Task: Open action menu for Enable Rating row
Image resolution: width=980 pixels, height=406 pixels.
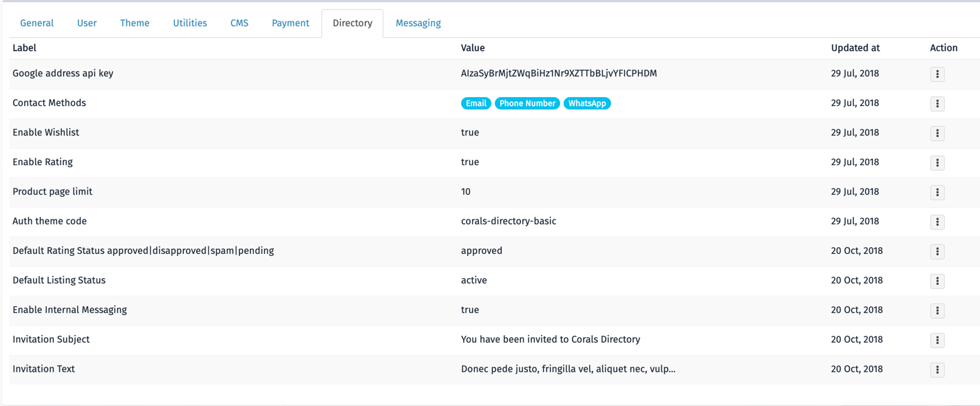Action: click(x=937, y=163)
